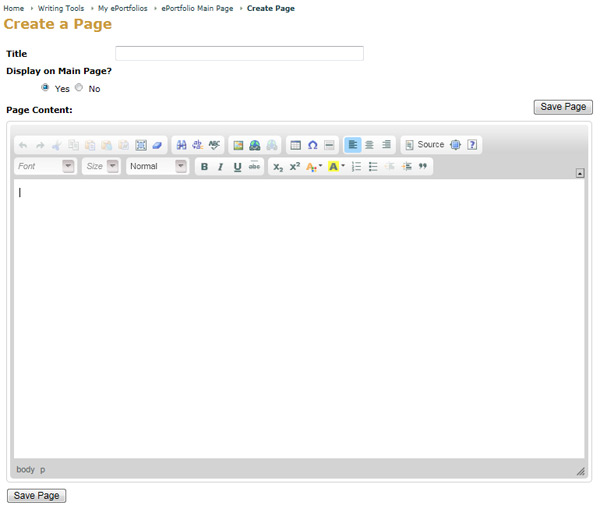Open ePortfolio Main Page breadcrumb link

pos(197,8)
